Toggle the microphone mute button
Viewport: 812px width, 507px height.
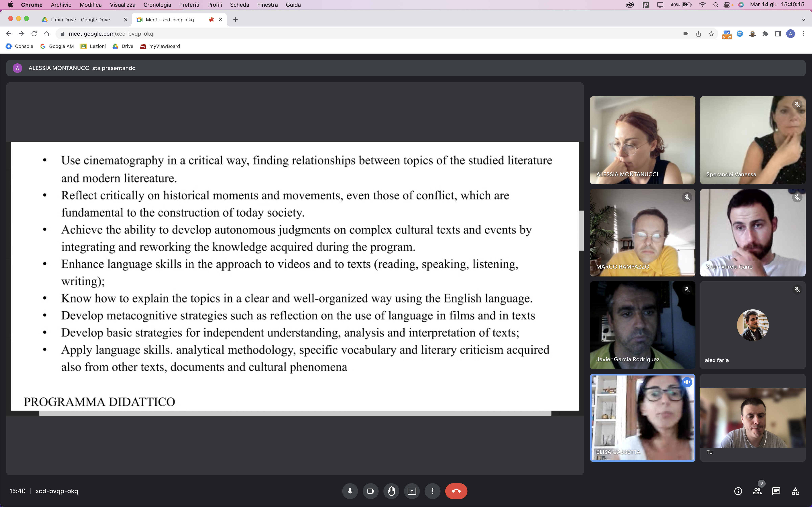pos(350,491)
